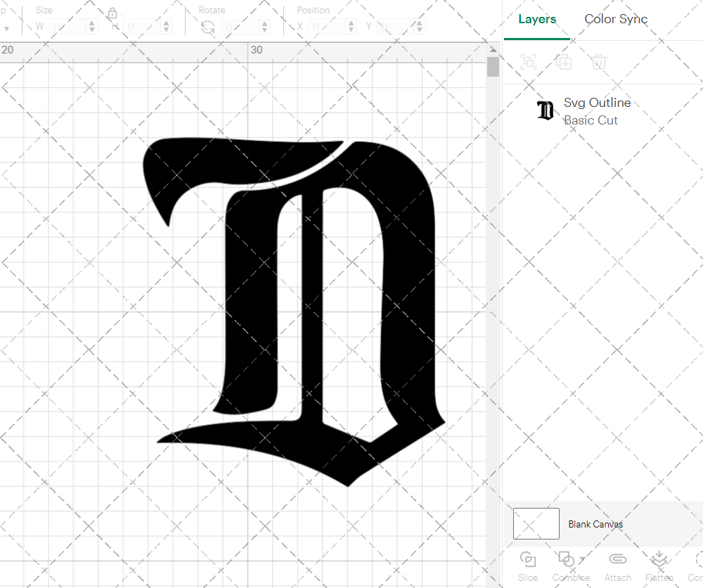Image resolution: width=703 pixels, height=588 pixels.
Task: Click the Rotate icon in toolbar
Action: pyautogui.click(x=207, y=27)
